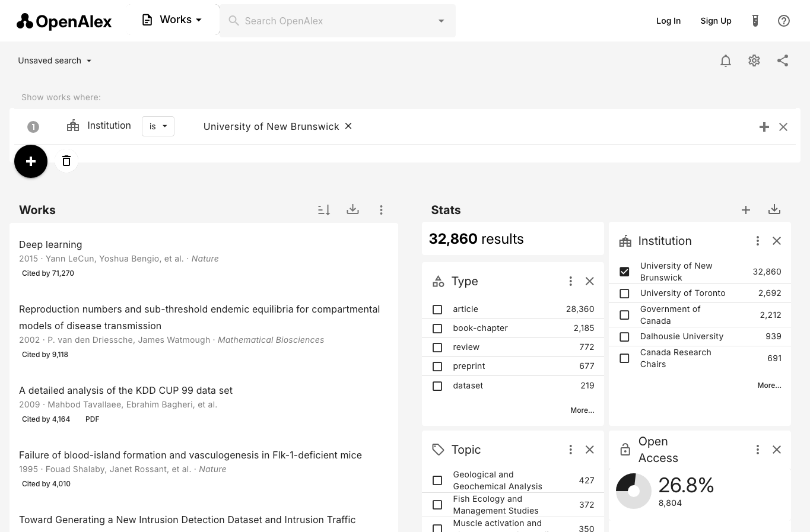
Task: Open the help question mark icon
Action: click(784, 21)
